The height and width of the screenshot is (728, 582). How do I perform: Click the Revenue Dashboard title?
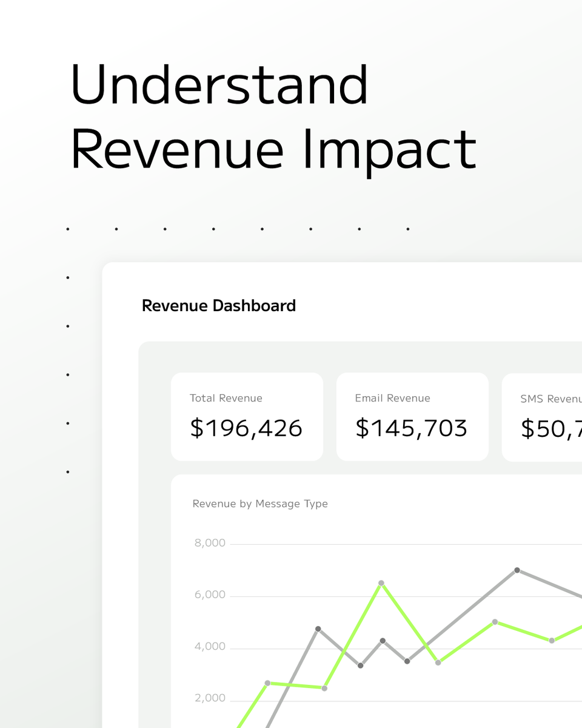pyautogui.click(x=219, y=306)
